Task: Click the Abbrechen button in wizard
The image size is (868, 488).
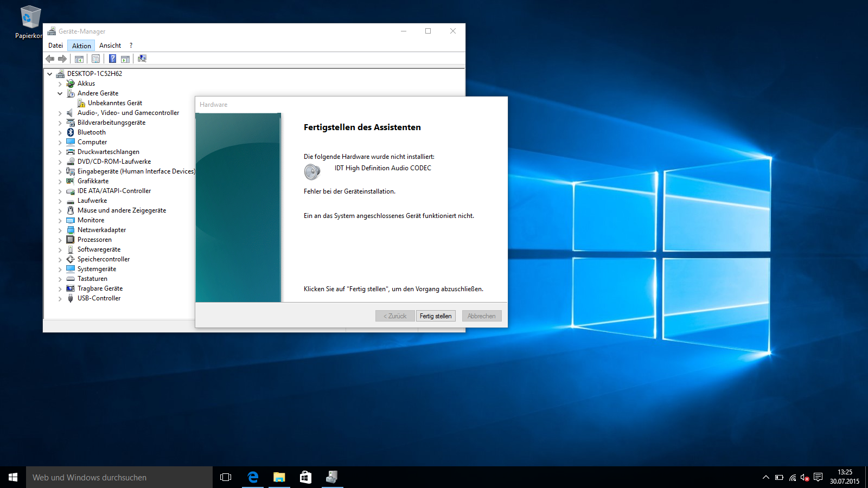Action: pos(482,316)
